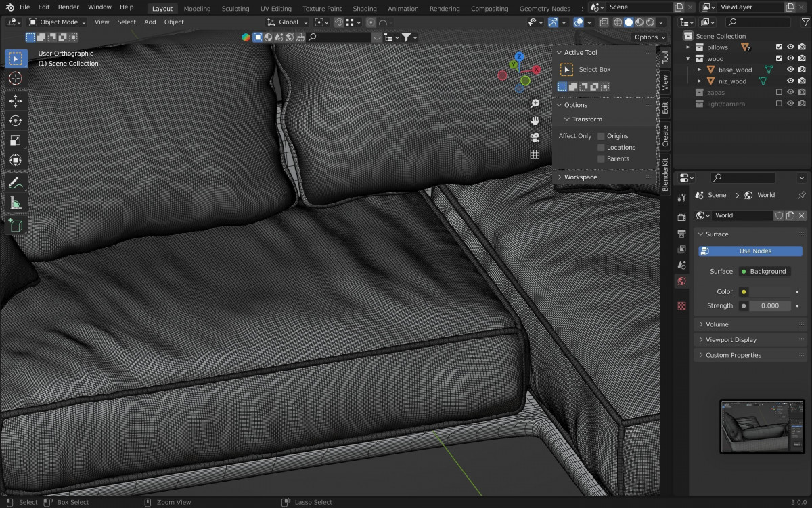Choose the Annotate tool
The width and height of the screenshot is (812, 508).
(x=16, y=183)
